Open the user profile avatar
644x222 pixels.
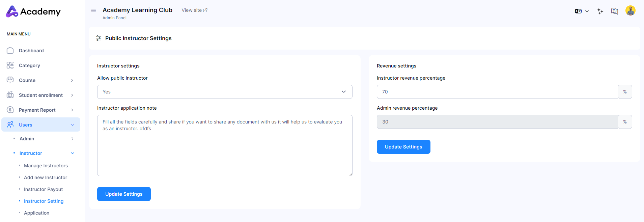[x=630, y=11]
